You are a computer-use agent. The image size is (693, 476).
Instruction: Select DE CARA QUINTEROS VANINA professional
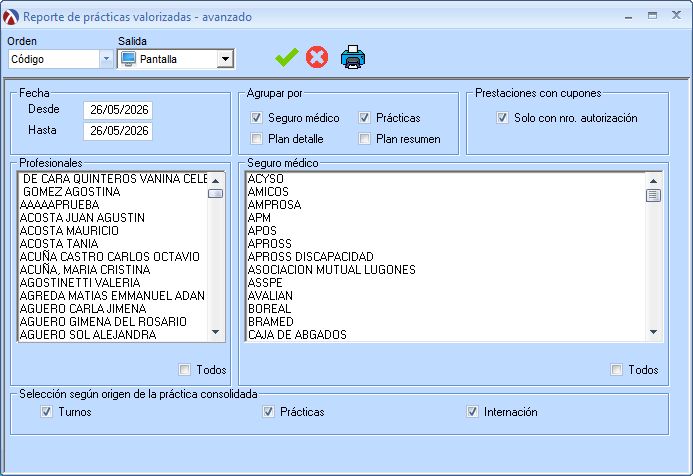113,179
